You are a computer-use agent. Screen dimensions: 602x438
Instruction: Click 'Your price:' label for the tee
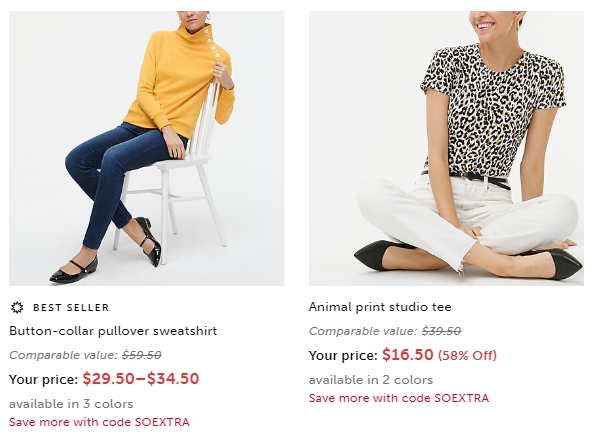pos(343,355)
